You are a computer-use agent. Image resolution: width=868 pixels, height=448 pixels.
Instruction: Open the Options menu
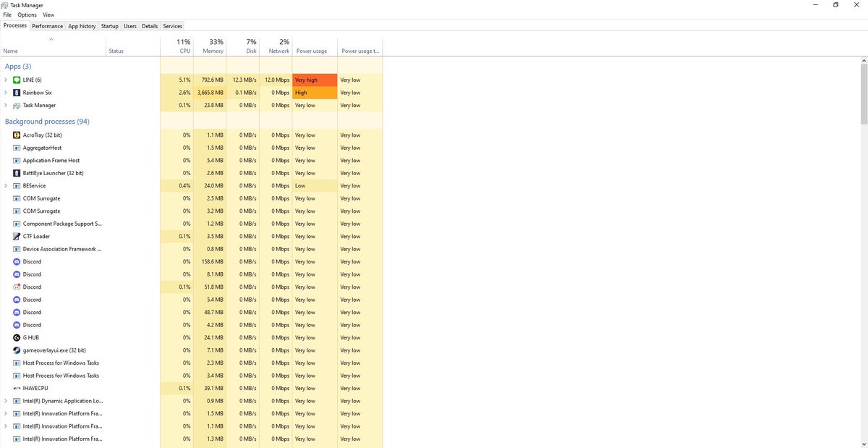27,14
